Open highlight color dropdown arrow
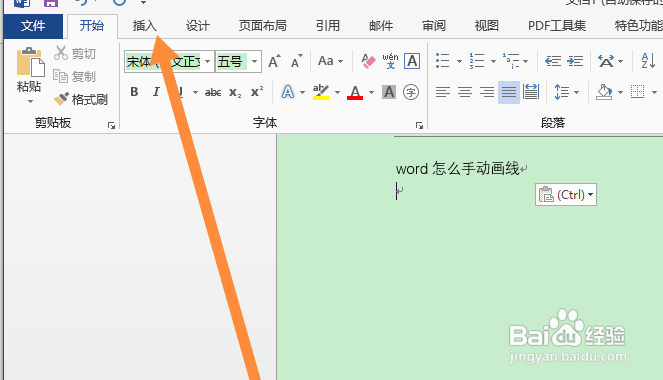 [x=337, y=92]
